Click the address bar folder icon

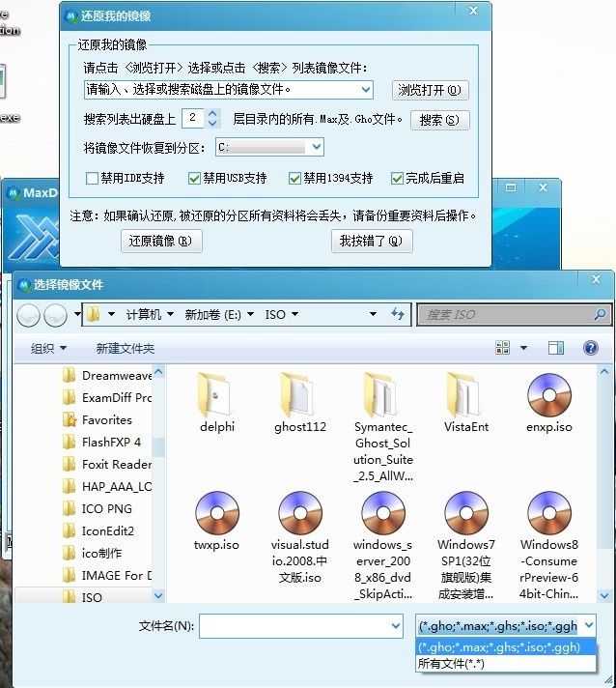click(93, 314)
